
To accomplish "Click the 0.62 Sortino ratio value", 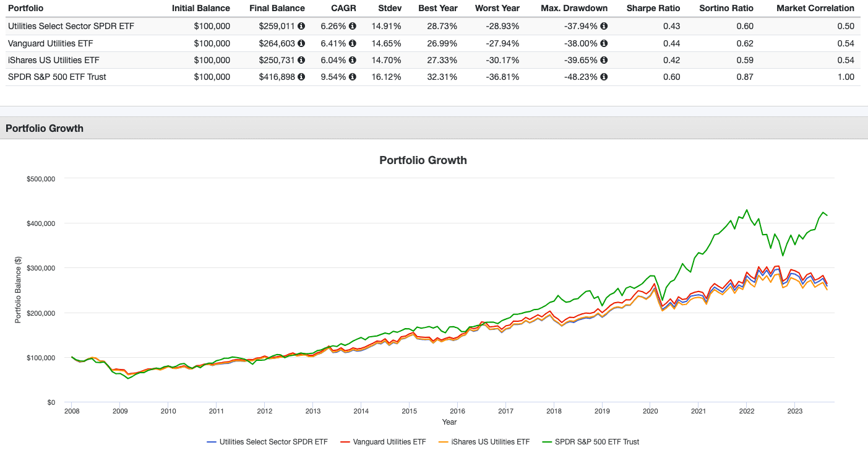I will 746,43.
